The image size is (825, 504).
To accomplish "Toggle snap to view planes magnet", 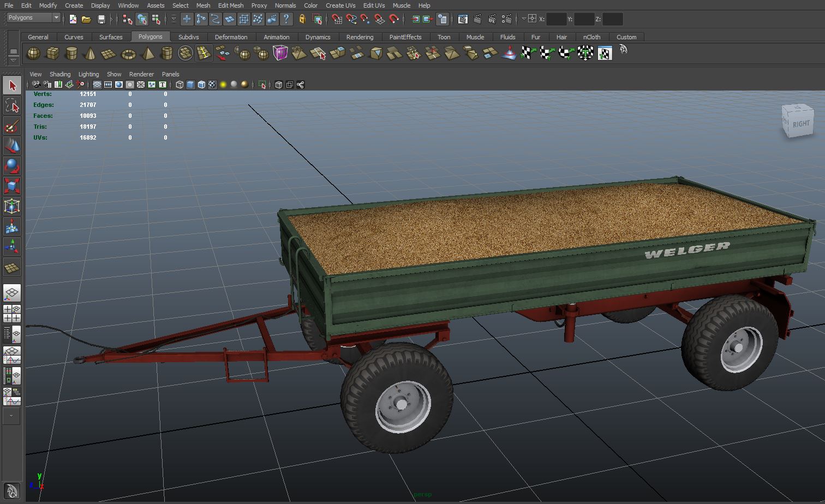I will coord(379,19).
